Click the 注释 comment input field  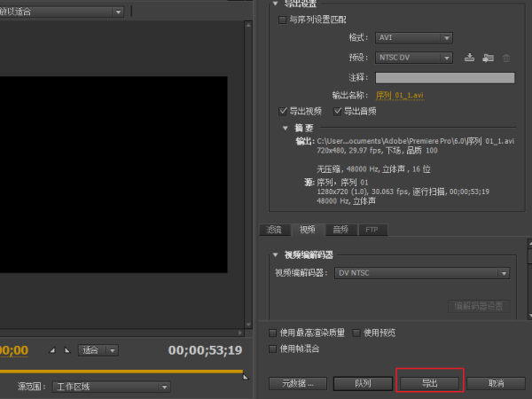click(445, 77)
